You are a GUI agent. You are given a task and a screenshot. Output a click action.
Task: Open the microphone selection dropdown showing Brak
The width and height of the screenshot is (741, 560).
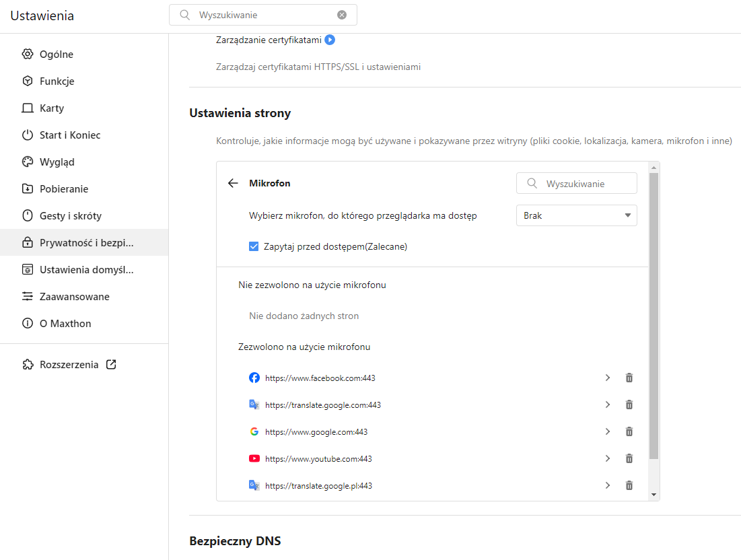[x=577, y=215]
